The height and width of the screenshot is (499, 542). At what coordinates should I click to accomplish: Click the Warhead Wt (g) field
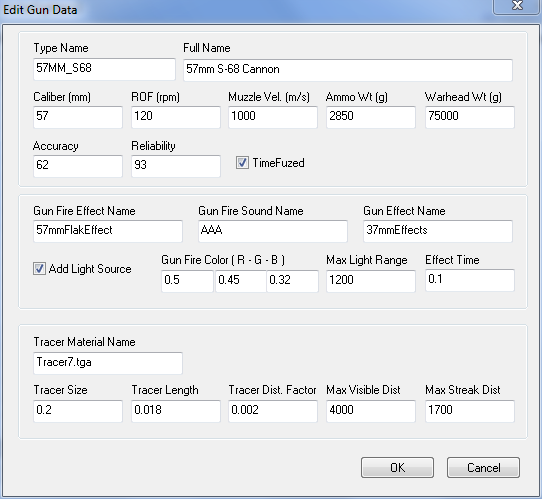tap(470, 117)
